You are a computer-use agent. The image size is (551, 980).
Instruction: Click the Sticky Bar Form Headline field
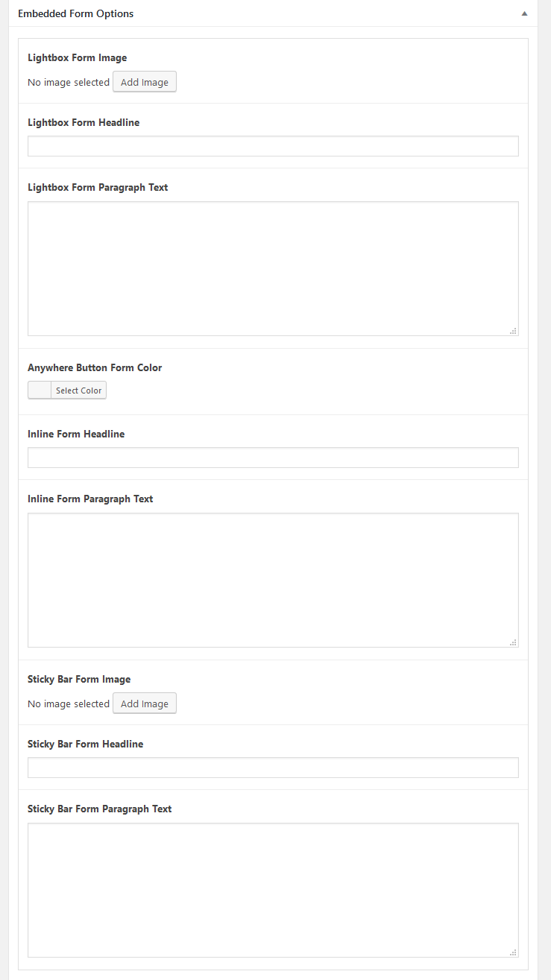pos(272,767)
